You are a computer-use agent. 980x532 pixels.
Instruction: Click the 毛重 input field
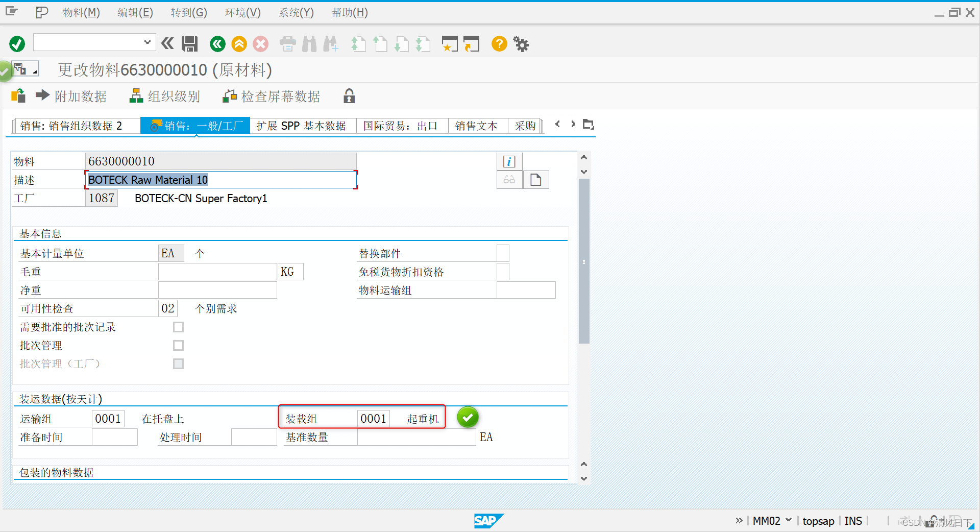tap(217, 272)
